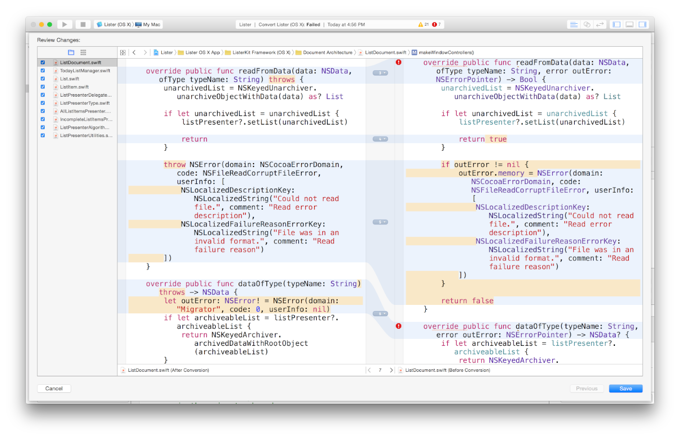Uncheck ListItem.swift checkbox
This screenshot has height=440, width=680.
pyautogui.click(x=42, y=87)
